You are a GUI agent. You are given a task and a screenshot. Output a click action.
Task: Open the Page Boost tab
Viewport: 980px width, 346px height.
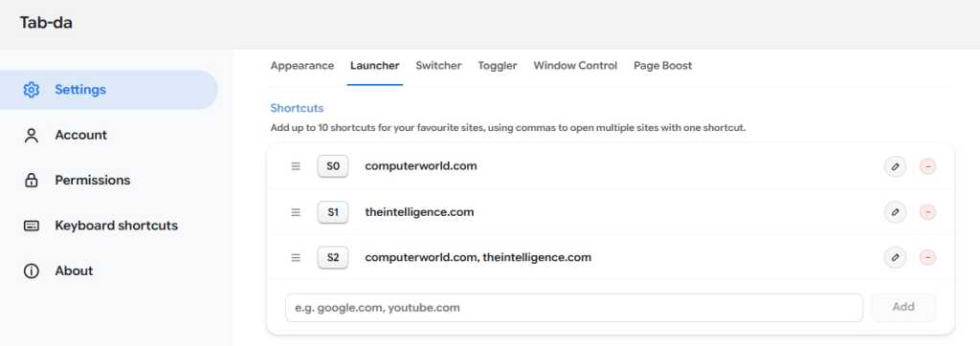tap(662, 66)
